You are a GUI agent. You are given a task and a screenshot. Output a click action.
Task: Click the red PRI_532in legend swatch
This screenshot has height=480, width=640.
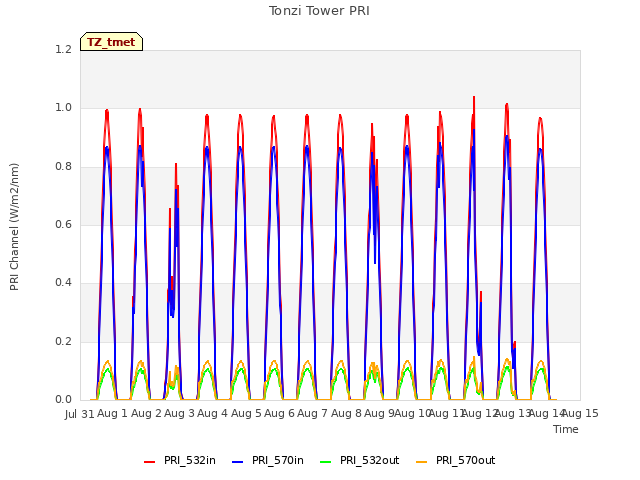[149, 462]
